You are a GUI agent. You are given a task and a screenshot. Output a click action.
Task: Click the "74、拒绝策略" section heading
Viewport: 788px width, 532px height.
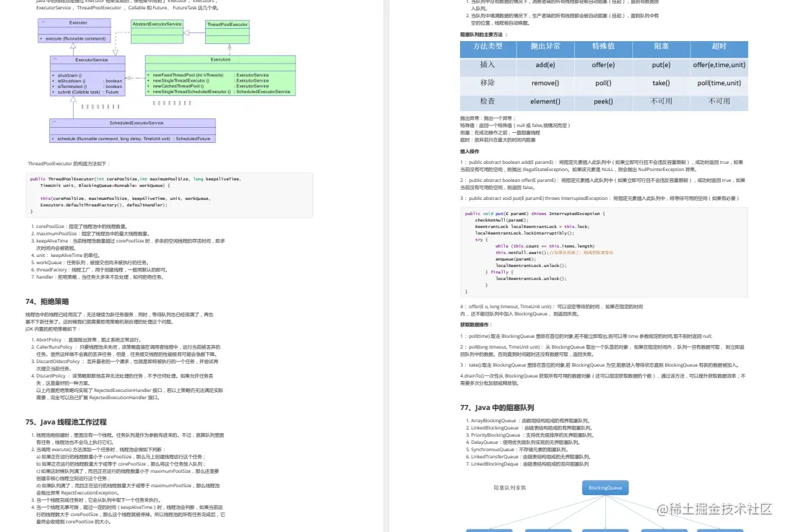[x=47, y=302]
